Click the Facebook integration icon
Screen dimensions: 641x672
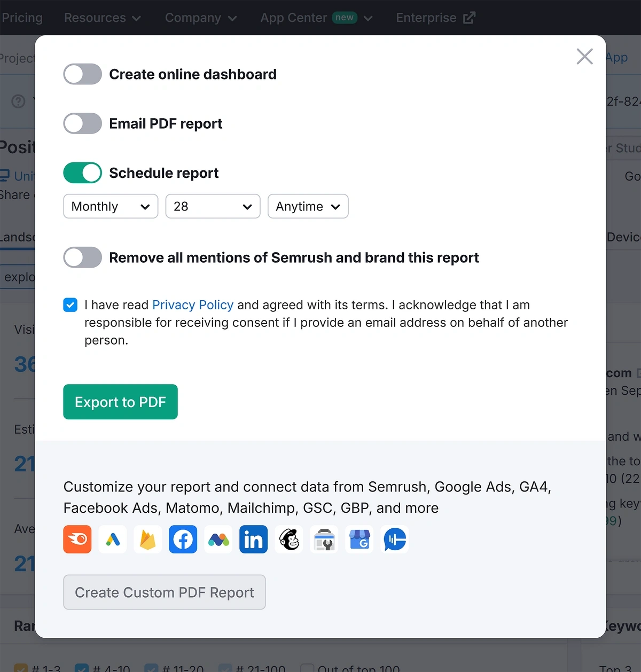tap(183, 539)
